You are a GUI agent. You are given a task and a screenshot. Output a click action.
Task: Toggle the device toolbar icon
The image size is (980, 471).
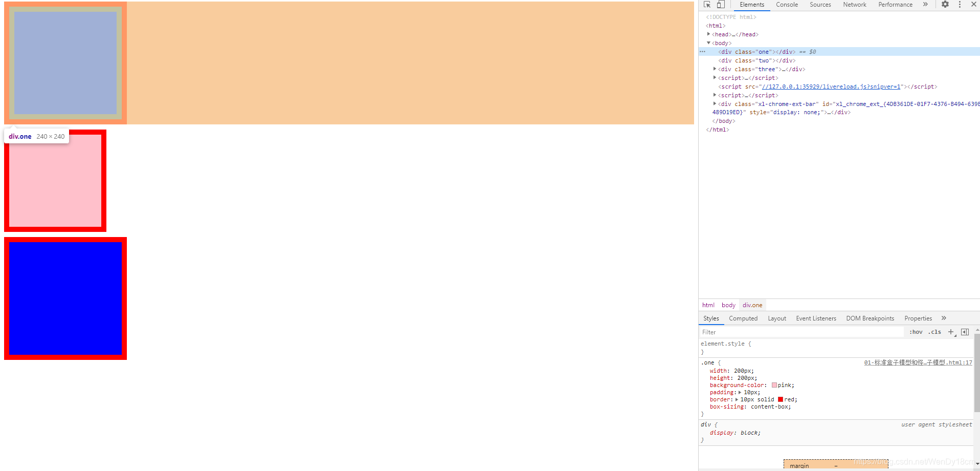pos(721,5)
